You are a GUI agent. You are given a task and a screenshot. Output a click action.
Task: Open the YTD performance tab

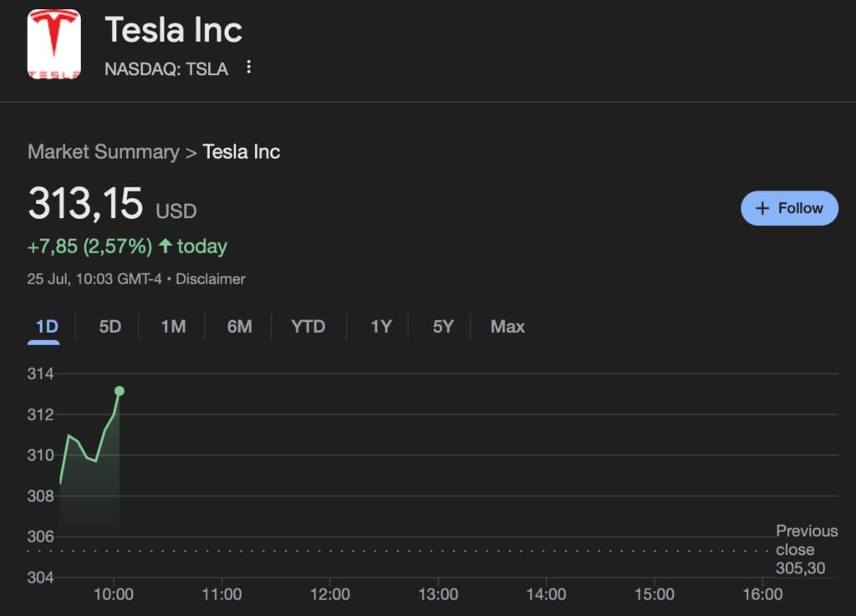click(308, 327)
